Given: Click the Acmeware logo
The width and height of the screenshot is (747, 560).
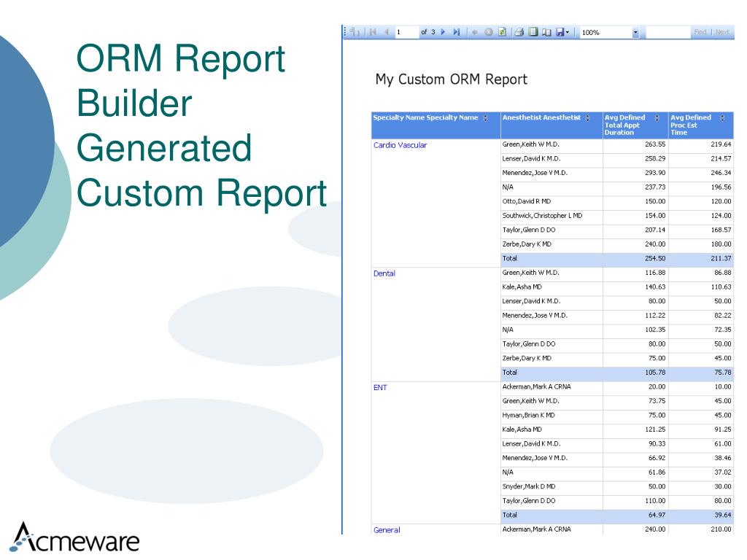Looking at the screenshot, I should [x=74, y=537].
